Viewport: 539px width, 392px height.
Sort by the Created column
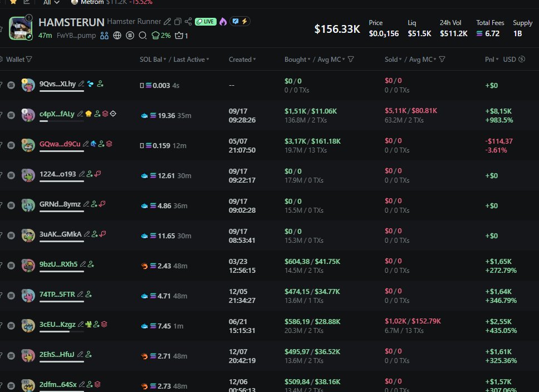[x=242, y=59]
